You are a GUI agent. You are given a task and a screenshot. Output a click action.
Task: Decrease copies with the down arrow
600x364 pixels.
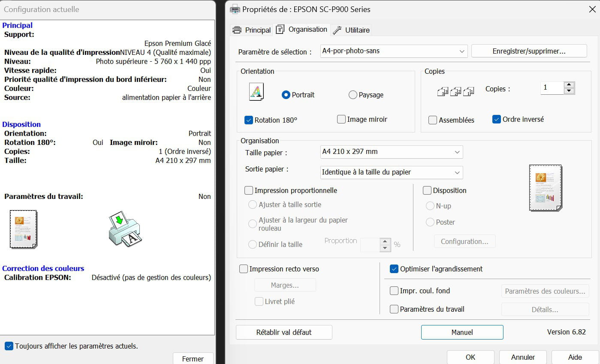pyautogui.click(x=569, y=91)
